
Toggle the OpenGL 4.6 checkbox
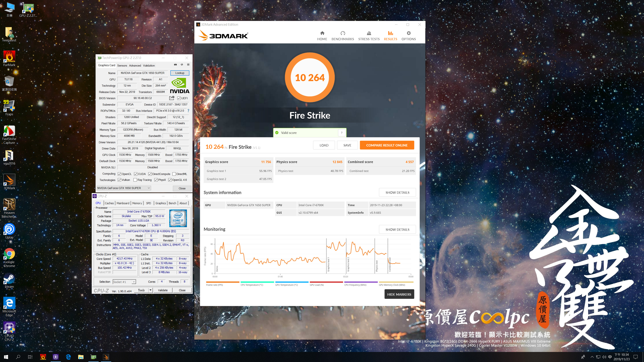(170, 180)
